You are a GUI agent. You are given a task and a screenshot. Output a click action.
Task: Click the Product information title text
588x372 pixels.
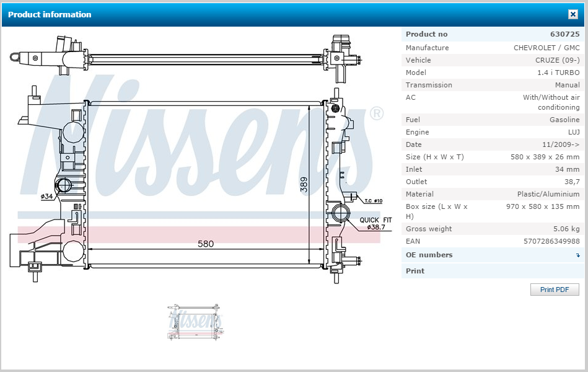(x=50, y=14)
